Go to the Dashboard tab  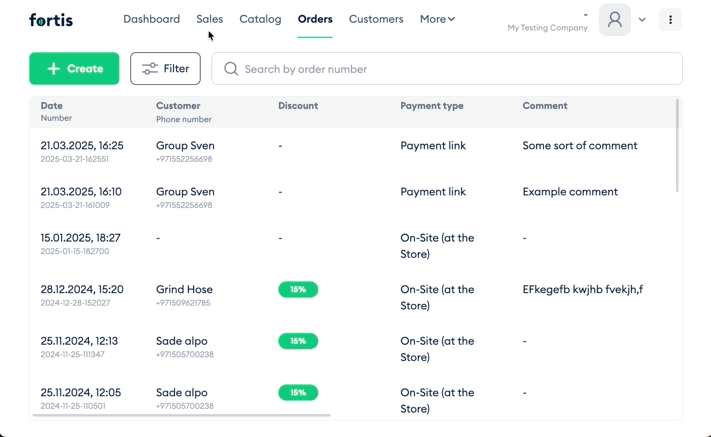point(151,19)
